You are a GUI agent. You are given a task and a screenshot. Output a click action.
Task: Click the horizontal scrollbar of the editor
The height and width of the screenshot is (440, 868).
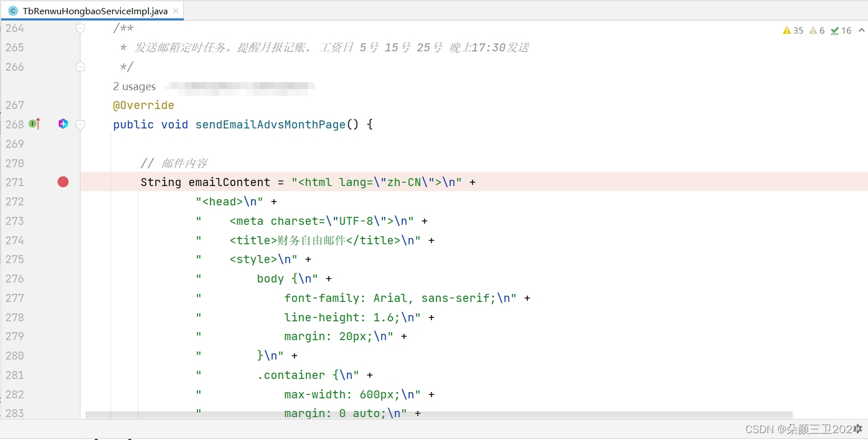[439, 415]
